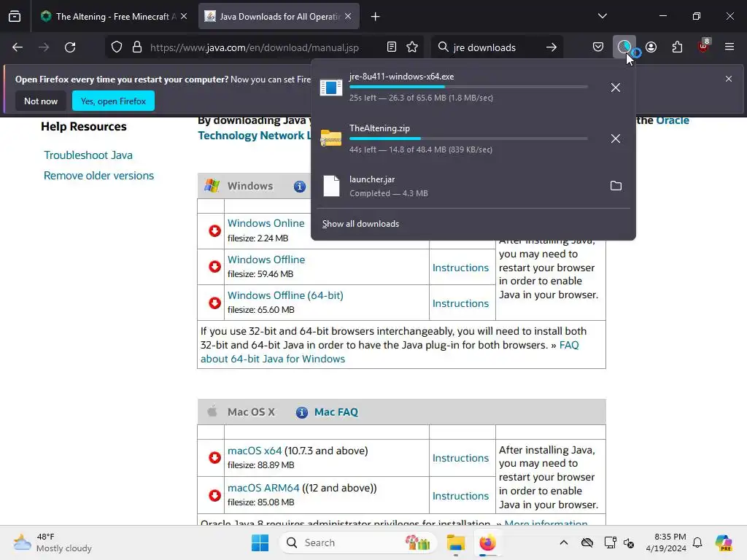Open the Firefox account icon
This screenshot has width=747, height=560.
click(651, 47)
